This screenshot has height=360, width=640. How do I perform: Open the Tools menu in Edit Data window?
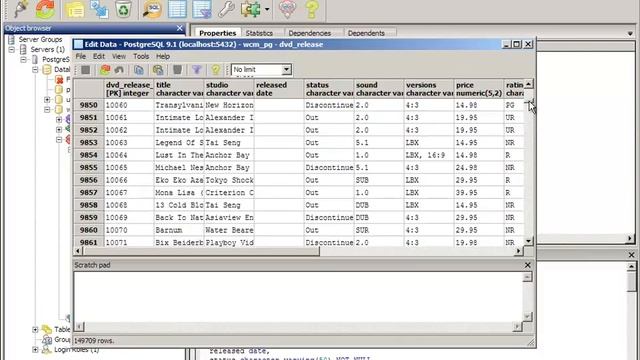click(x=141, y=56)
